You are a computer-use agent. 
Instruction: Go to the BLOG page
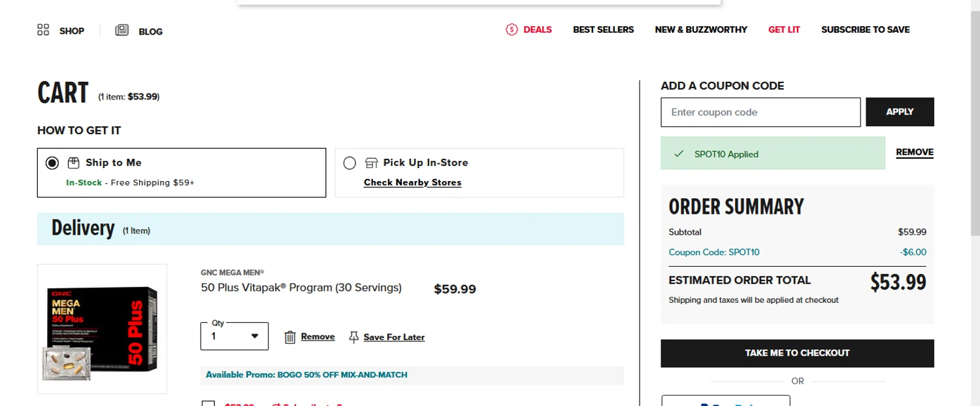click(x=150, y=31)
